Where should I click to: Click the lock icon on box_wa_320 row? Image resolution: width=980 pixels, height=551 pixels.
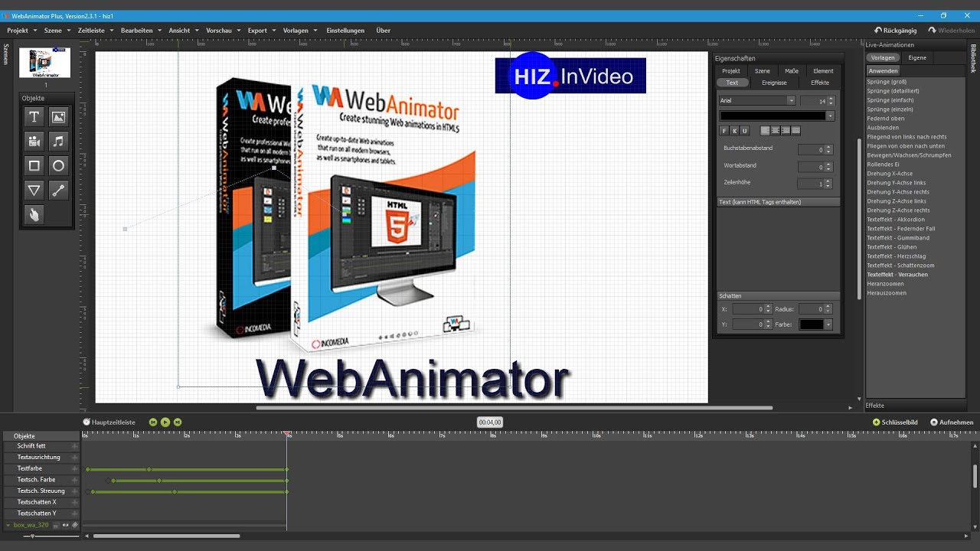(x=56, y=525)
